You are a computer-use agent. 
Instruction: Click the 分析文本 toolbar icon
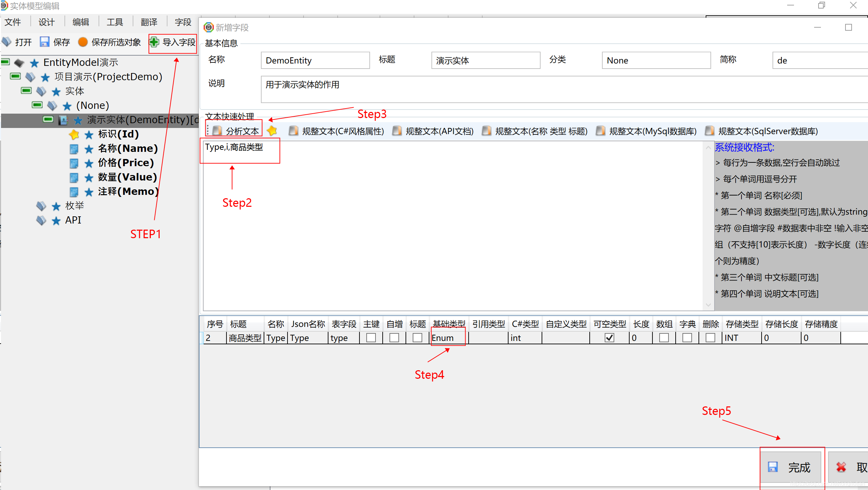(x=217, y=131)
